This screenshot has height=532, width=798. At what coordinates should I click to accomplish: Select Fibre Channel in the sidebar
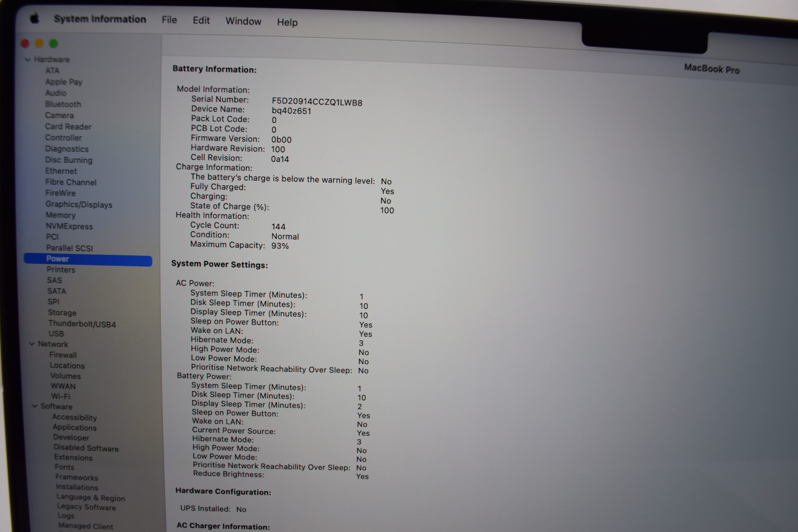click(x=71, y=182)
